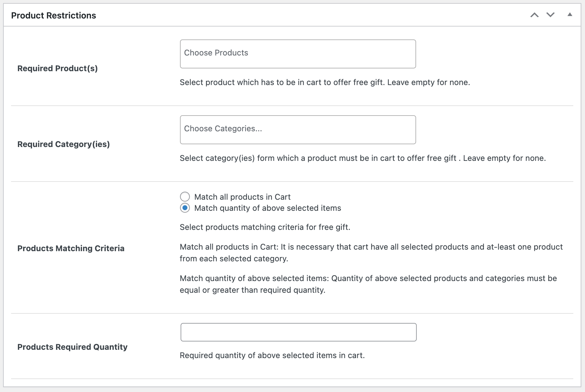Click the move panel up chevron
585x392 pixels.
click(x=534, y=15)
